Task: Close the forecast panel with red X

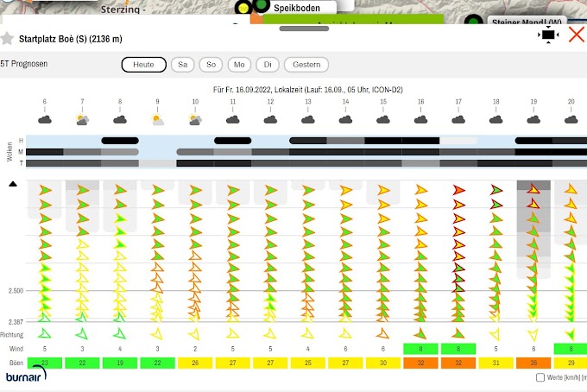Action: (x=577, y=35)
